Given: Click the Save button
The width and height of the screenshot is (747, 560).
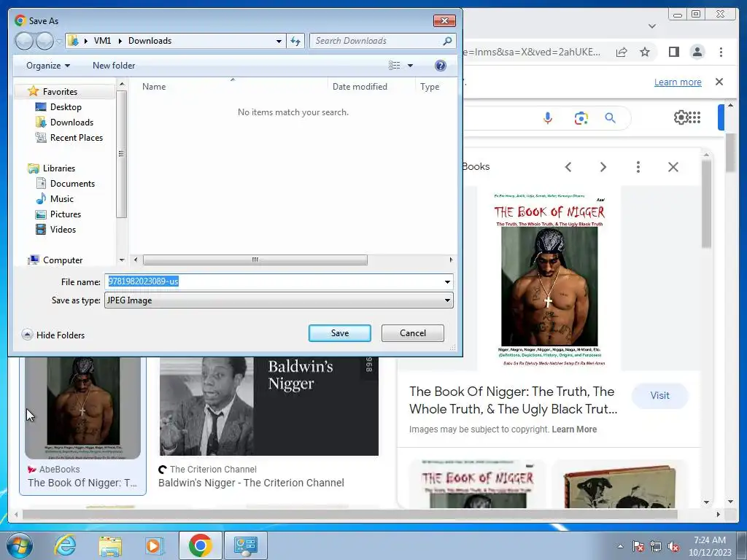Looking at the screenshot, I should pyautogui.click(x=340, y=333).
